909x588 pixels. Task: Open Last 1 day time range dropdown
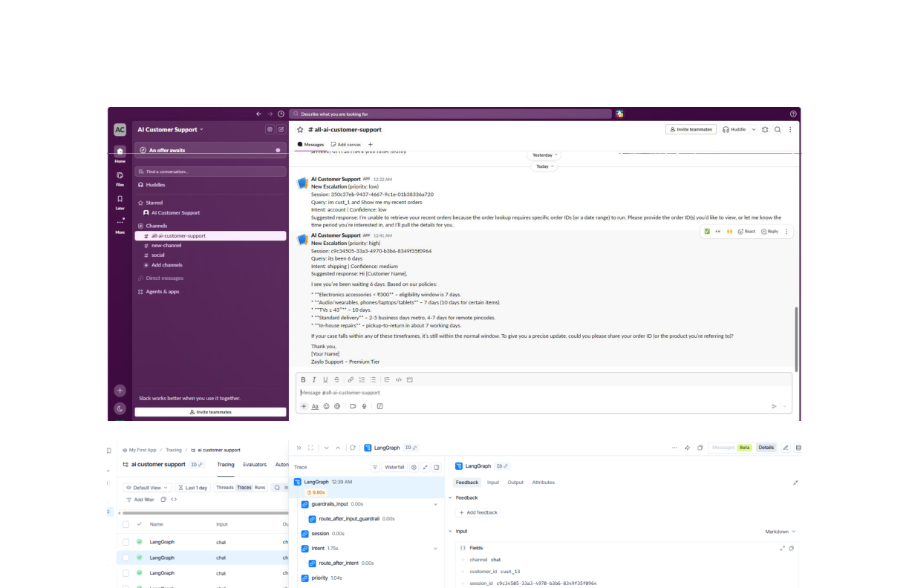tap(193, 488)
